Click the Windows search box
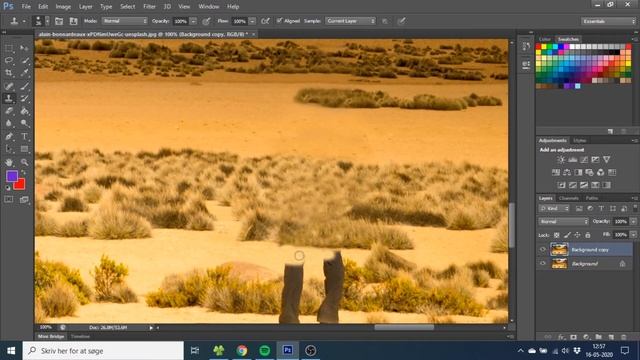Image resolution: width=640 pixels, height=360 pixels. tap(103, 351)
